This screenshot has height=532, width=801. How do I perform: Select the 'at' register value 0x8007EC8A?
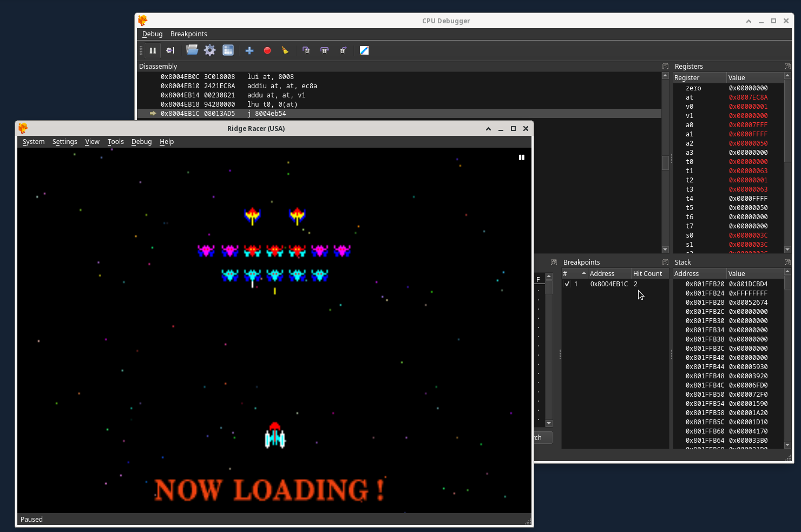click(x=748, y=97)
